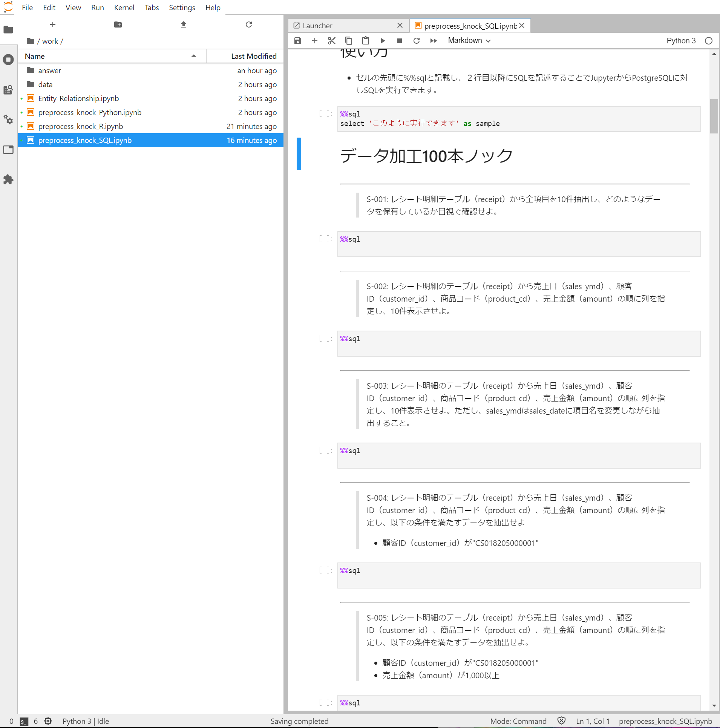Create a new folder in file browser

click(x=118, y=25)
